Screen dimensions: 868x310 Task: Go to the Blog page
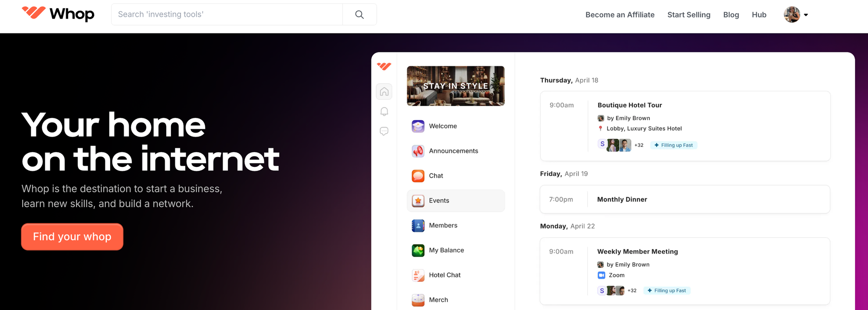point(731,15)
